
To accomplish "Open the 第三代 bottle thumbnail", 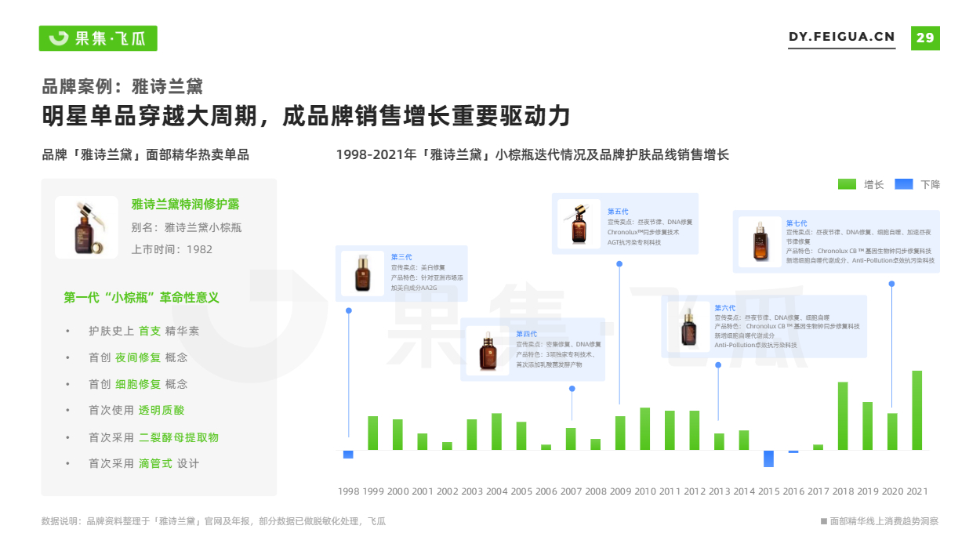I will [362, 273].
